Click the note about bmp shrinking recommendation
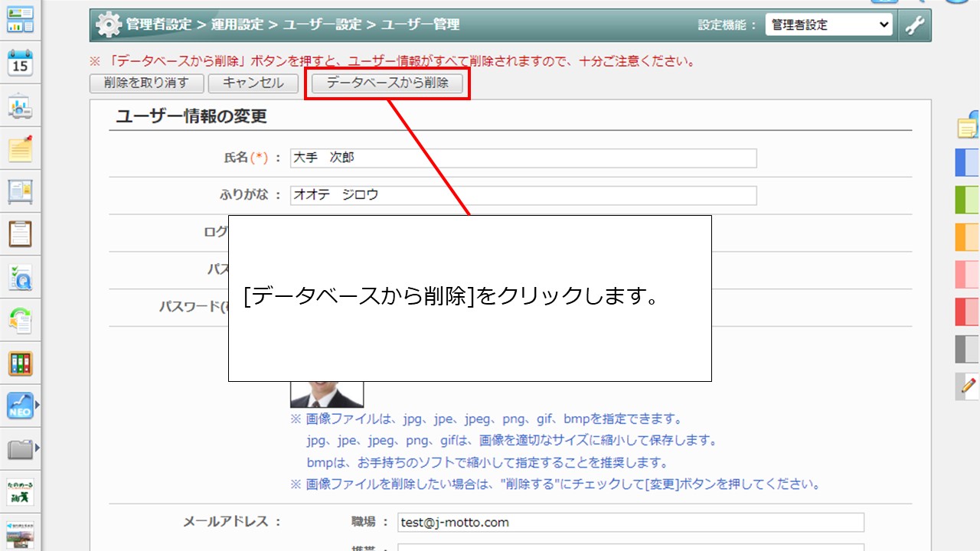This screenshot has height=551, width=980. (487, 463)
